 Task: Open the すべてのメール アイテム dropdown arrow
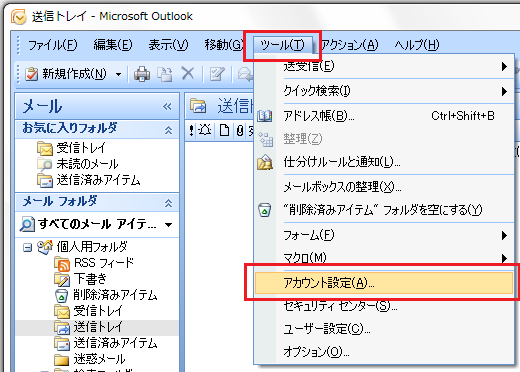click(x=169, y=225)
